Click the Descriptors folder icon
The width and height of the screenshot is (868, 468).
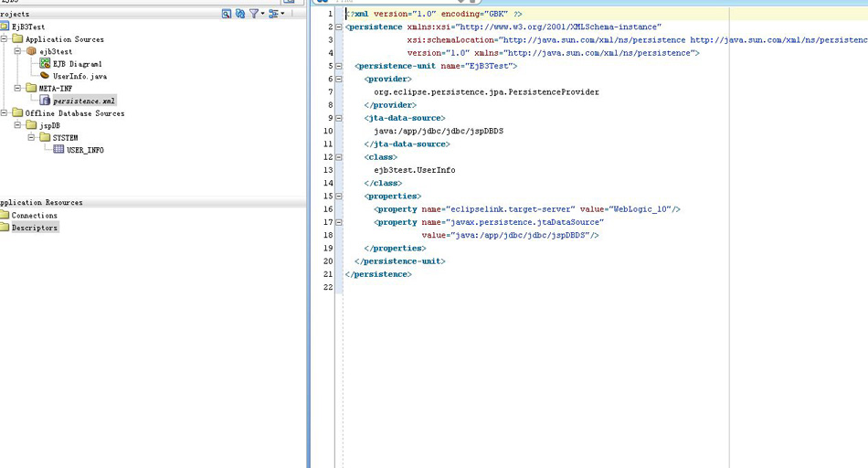coord(5,227)
